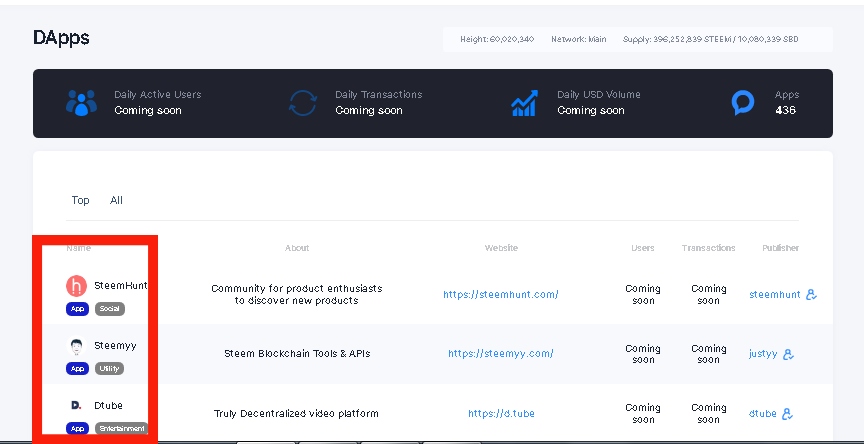Viewport: 864px width, 444px height.
Task: Click the DApps page heading
Action: 61,38
